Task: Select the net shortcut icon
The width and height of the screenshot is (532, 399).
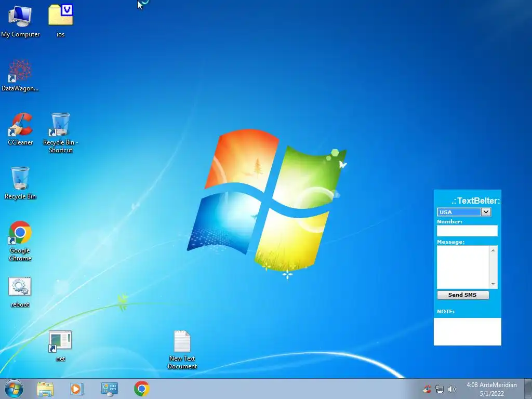Action: tap(60, 345)
